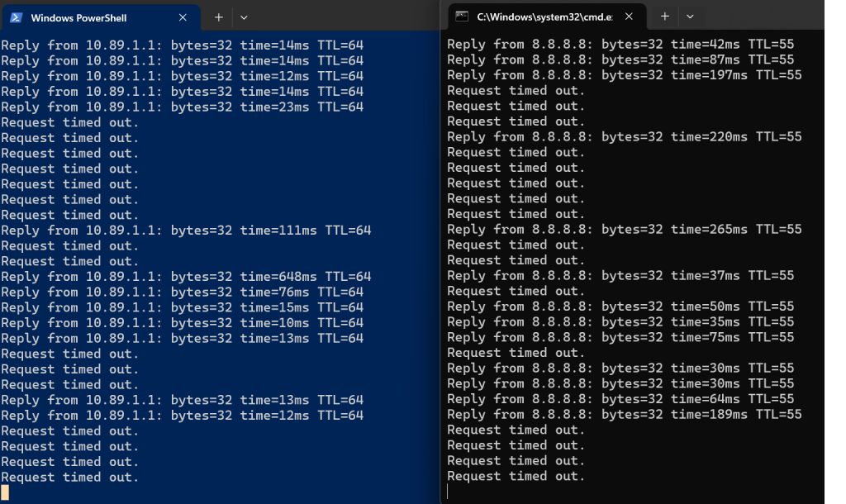Click the 8.8.8.8 reply with time=189ms
The width and height of the screenshot is (846, 504).
625,414
